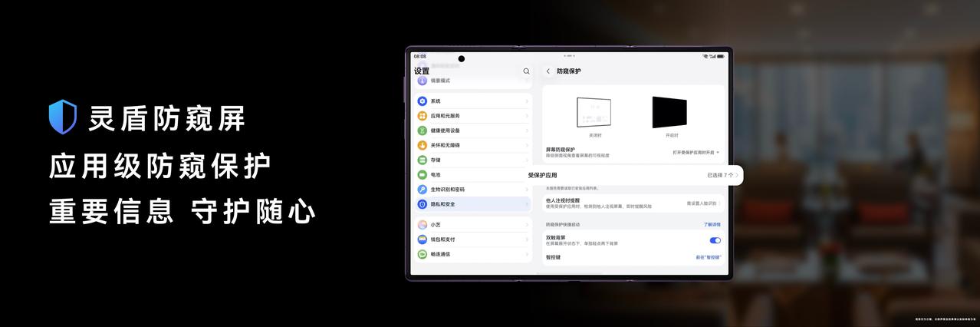Go back from 防窥保护 page
980x327 pixels.
[548, 71]
